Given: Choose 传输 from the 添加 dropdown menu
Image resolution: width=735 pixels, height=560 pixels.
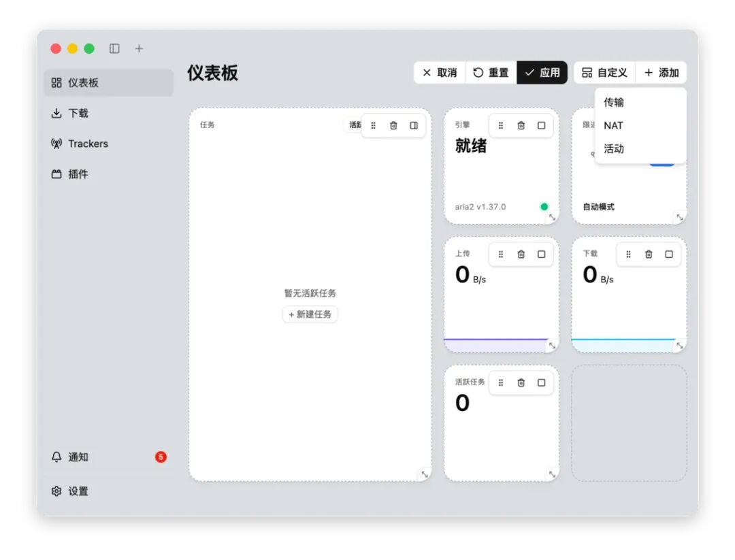Looking at the screenshot, I should pyautogui.click(x=640, y=102).
